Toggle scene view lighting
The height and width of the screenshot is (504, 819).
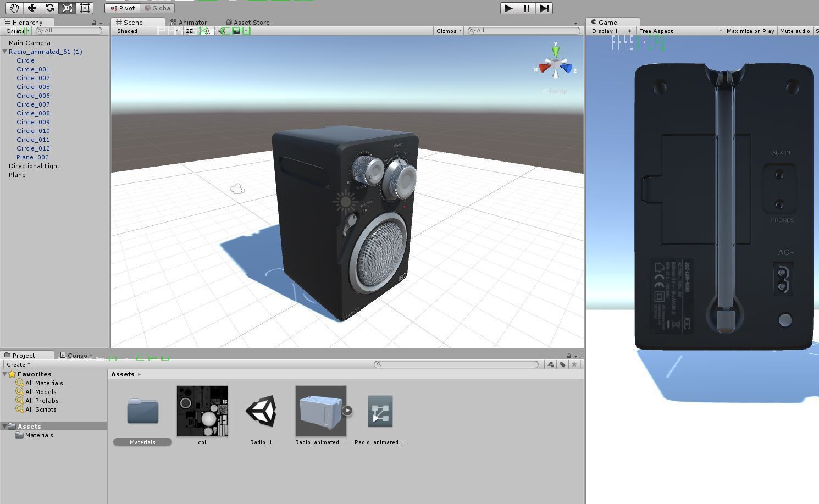click(x=205, y=31)
